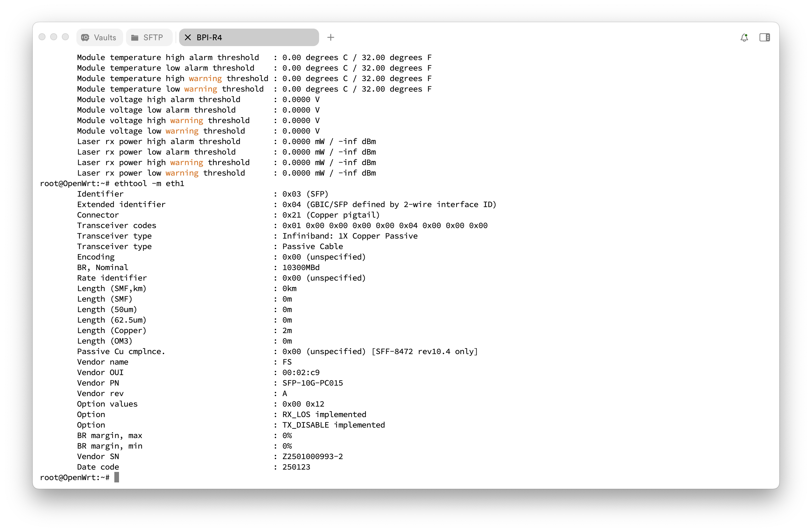
Task: Open the notifications bell
Action: (744, 38)
